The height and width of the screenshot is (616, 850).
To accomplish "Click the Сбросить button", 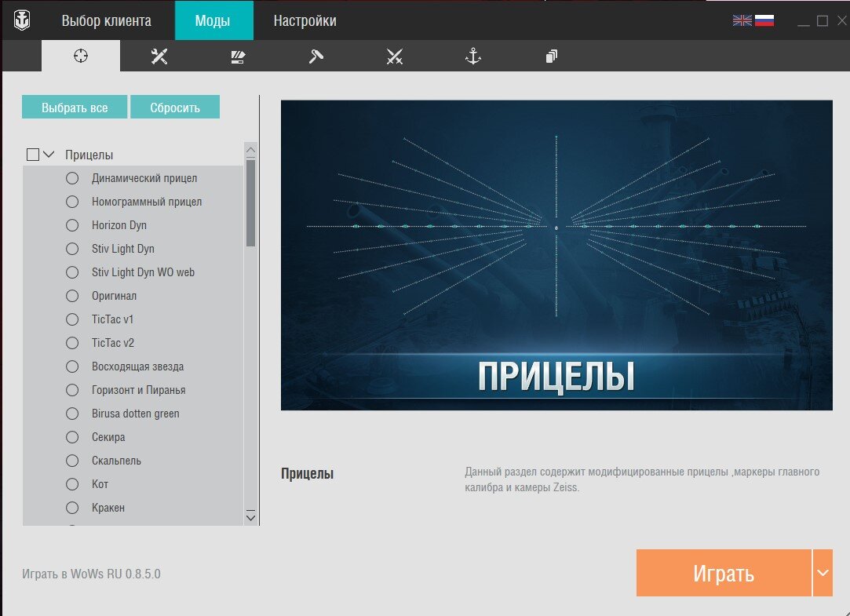I will pyautogui.click(x=175, y=107).
